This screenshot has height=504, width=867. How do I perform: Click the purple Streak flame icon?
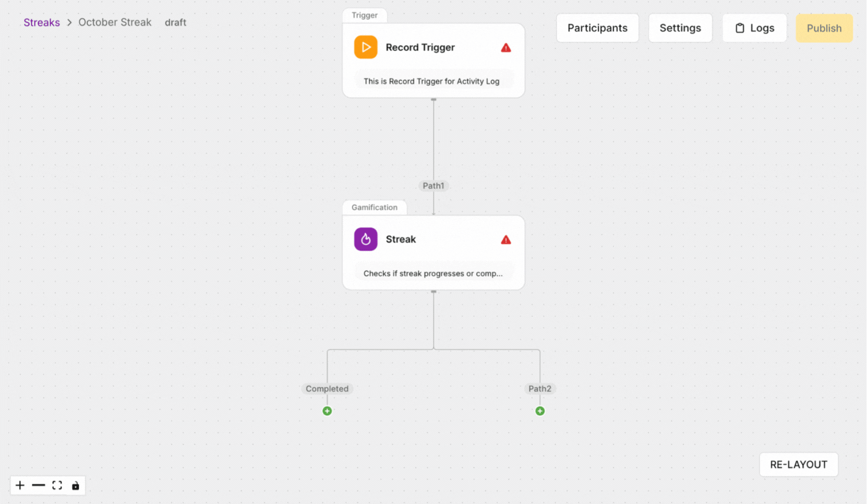tap(366, 239)
